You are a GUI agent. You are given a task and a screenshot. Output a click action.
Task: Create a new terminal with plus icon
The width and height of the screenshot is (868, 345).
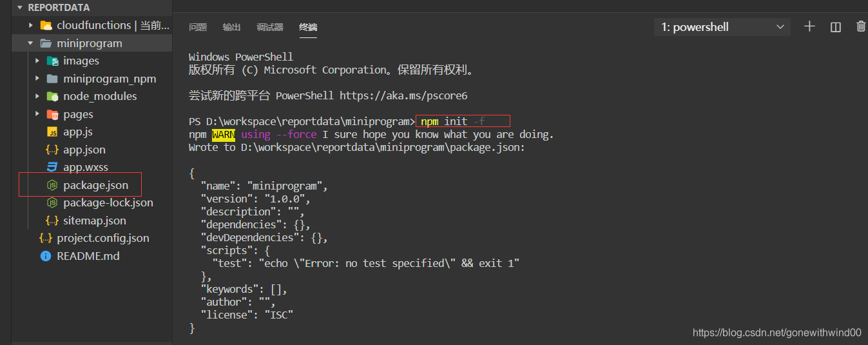pyautogui.click(x=809, y=26)
